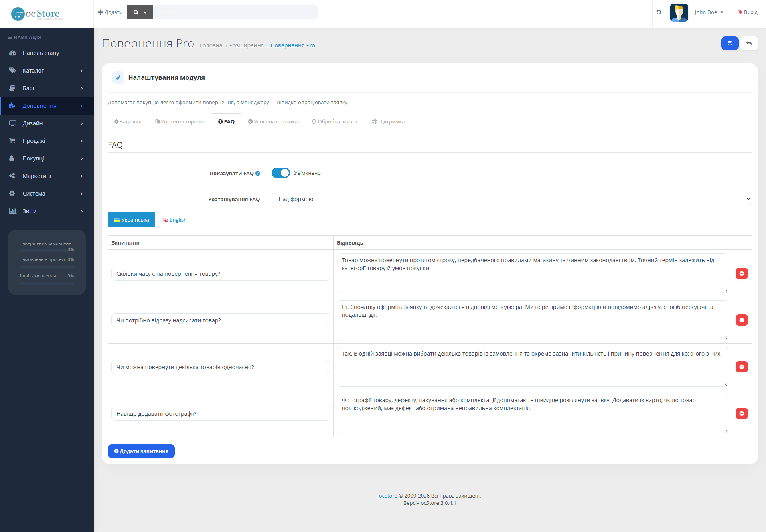This screenshot has height=532, width=766.
Task: Click the Розширення breadcrumb link
Action: 246,45
